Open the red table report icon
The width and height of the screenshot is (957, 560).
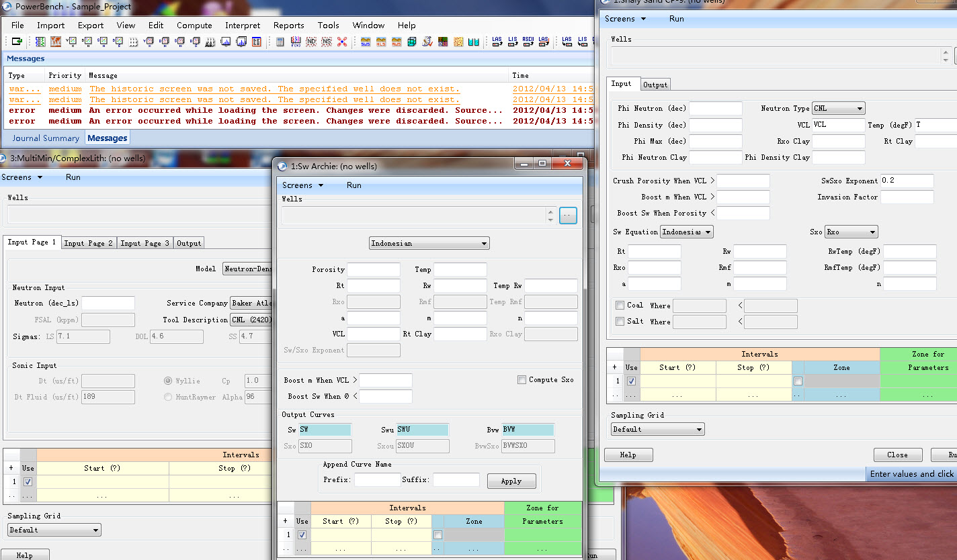tap(257, 42)
